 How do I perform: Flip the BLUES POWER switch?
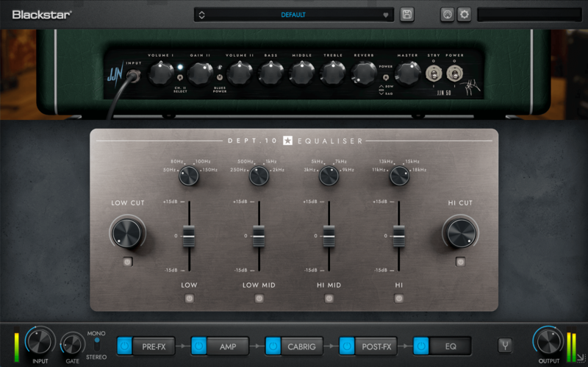coord(220,77)
